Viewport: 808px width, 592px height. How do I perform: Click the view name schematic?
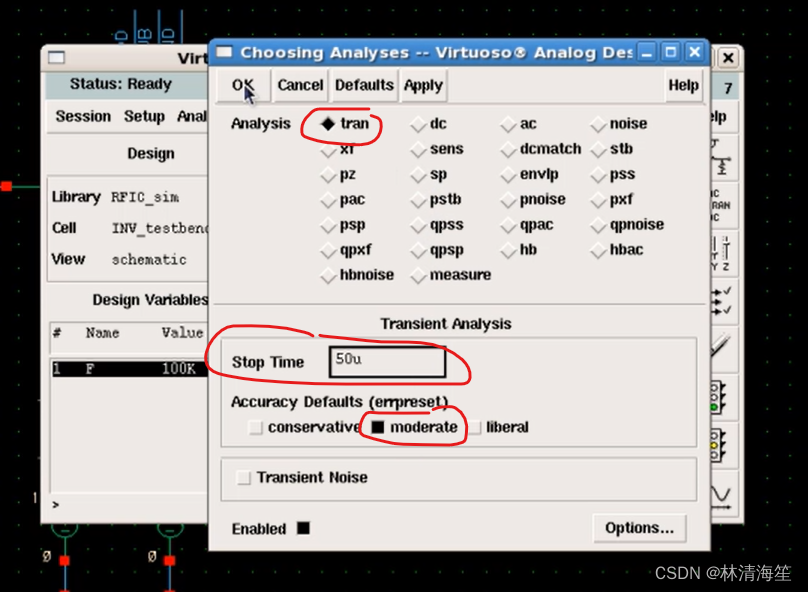coord(149,260)
